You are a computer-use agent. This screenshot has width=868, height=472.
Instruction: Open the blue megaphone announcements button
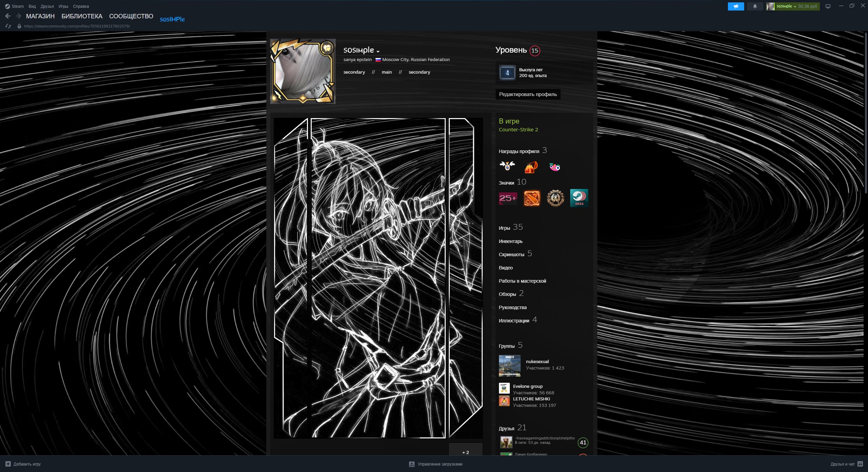pyautogui.click(x=736, y=6)
